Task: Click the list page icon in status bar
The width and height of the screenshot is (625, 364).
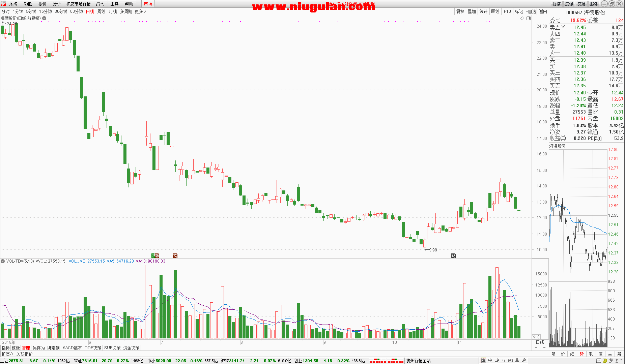Action: 599,361
